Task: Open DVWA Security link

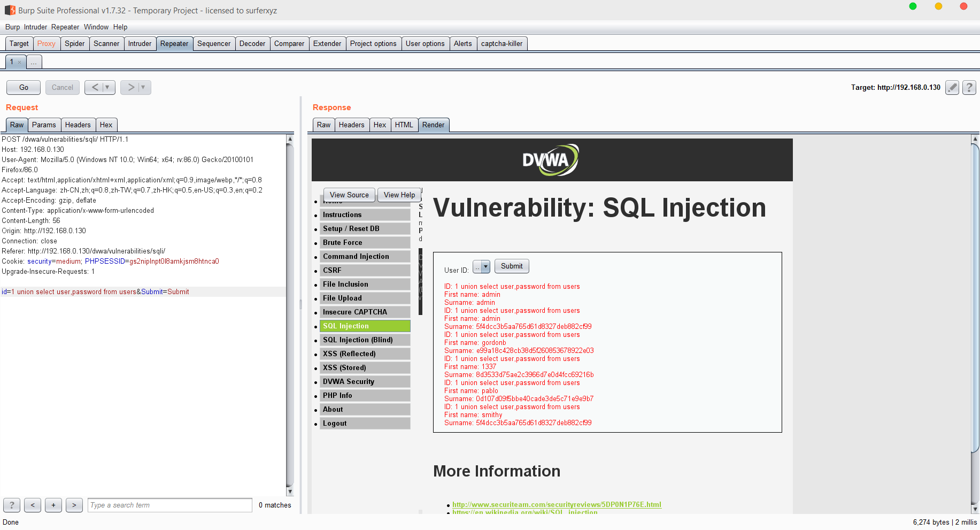Action: point(365,381)
